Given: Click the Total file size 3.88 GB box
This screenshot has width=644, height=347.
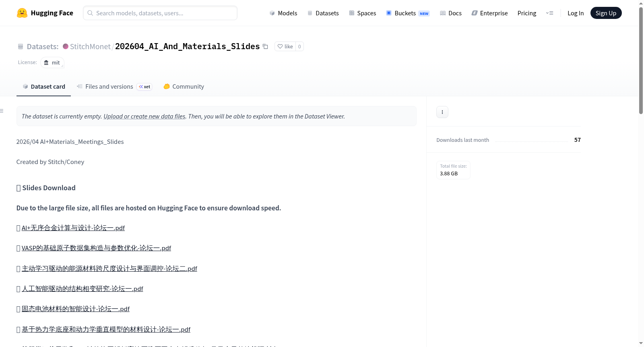Looking at the screenshot, I should tap(453, 170).
